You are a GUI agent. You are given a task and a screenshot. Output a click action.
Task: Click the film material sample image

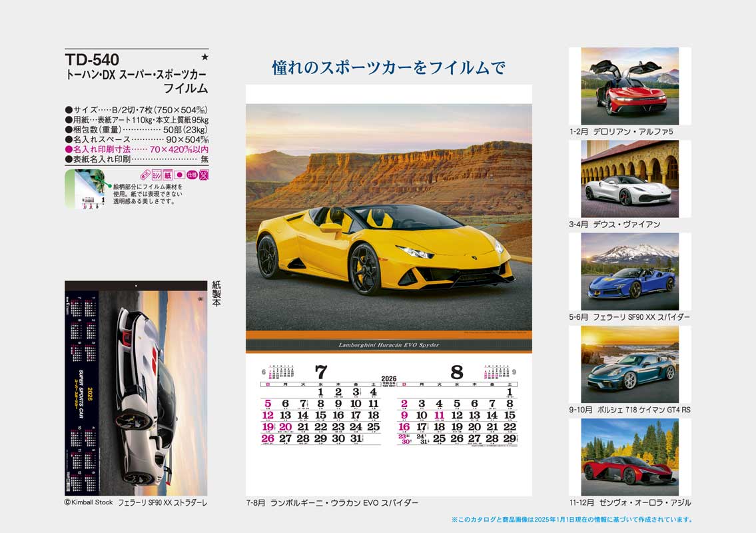tap(85, 189)
